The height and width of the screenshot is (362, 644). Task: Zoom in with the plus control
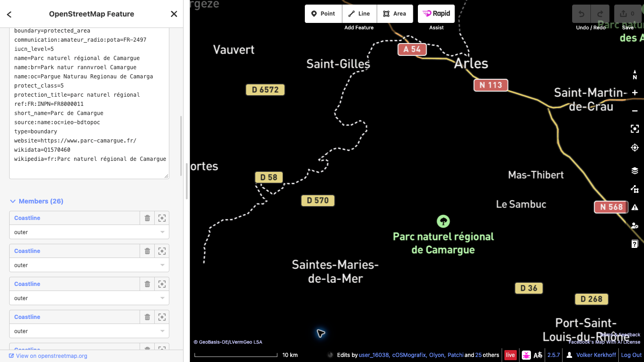(635, 93)
